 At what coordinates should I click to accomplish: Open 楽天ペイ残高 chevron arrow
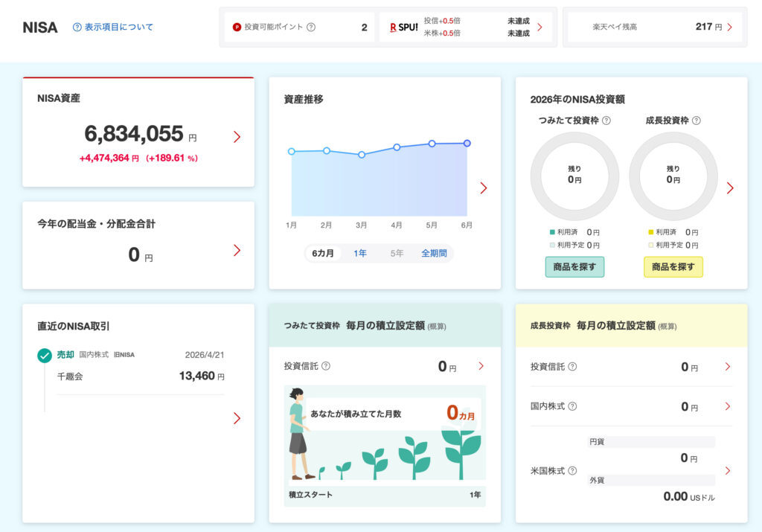tap(729, 28)
